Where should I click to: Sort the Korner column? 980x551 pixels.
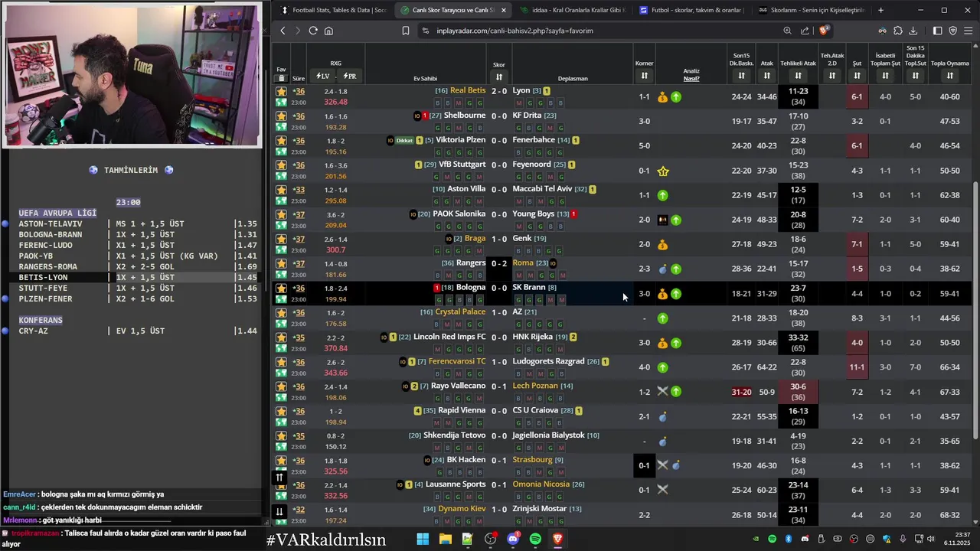[644, 76]
